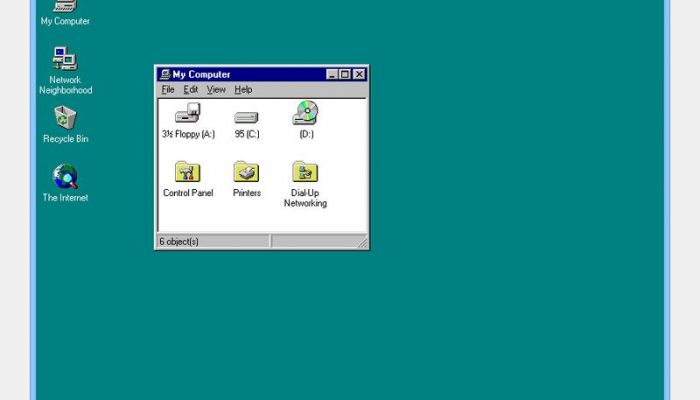700x400 pixels.
Task: Select the Printers folder icon
Action: click(246, 171)
